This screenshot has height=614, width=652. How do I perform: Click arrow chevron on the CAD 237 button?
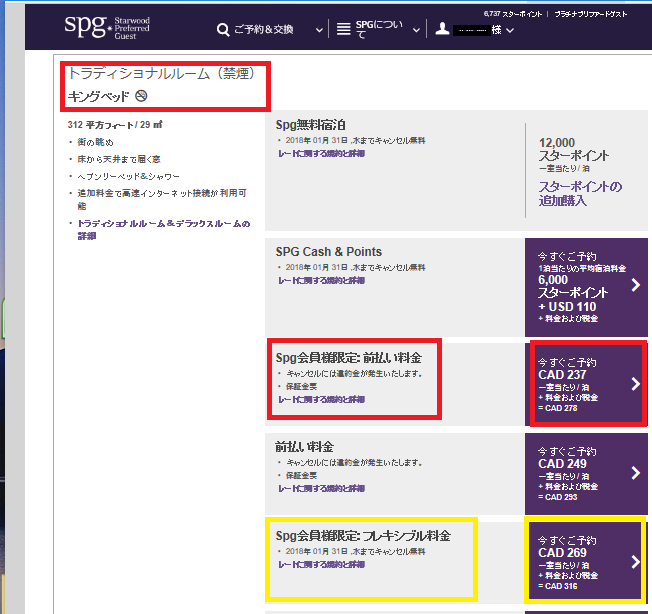pos(635,384)
